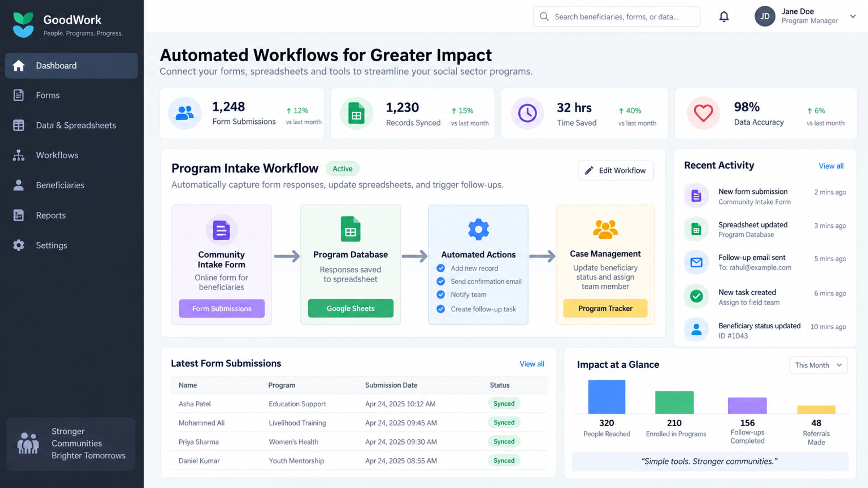The image size is (868, 488).
Task: Toggle the Add new record checkmark
Action: pyautogui.click(x=441, y=268)
